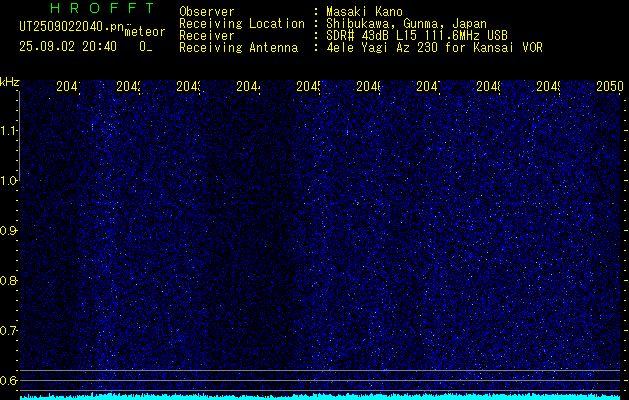Click the date stamp 25.09.02 20:40
This screenshot has width=629, height=400.
click(68, 47)
